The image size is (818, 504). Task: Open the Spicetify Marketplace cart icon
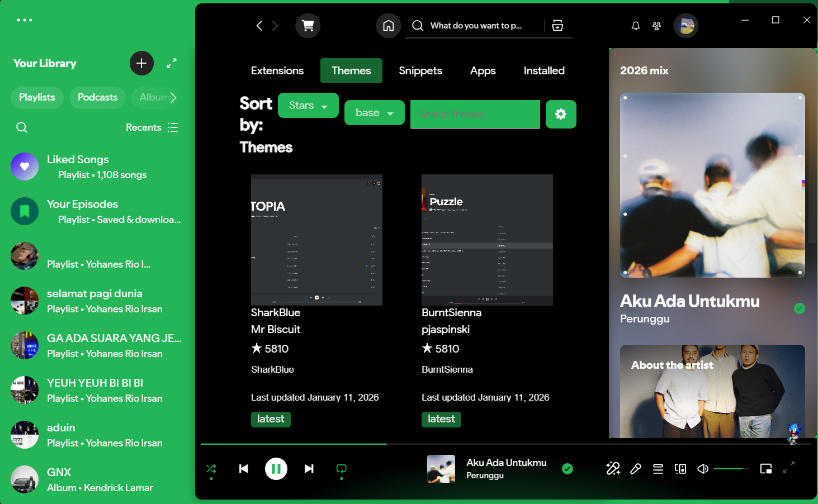pos(308,26)
